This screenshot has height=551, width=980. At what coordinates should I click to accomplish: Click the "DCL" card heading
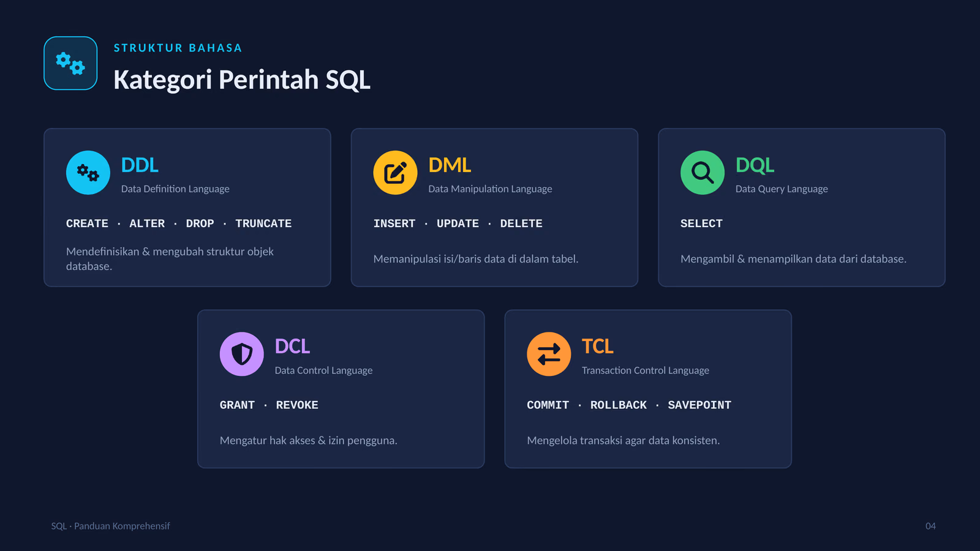(x=292, y=347)
